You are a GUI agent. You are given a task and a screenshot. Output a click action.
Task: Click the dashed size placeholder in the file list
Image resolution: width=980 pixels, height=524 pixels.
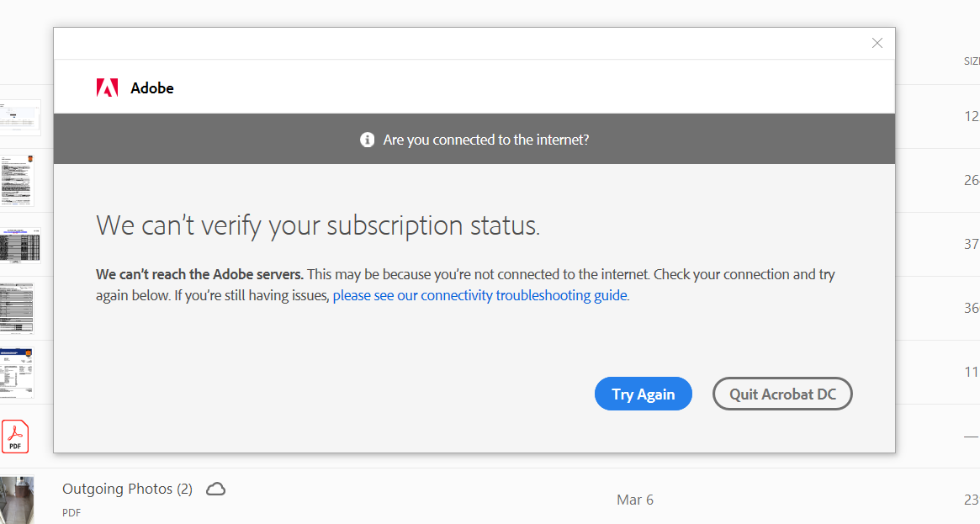click(x=969, y=436)
